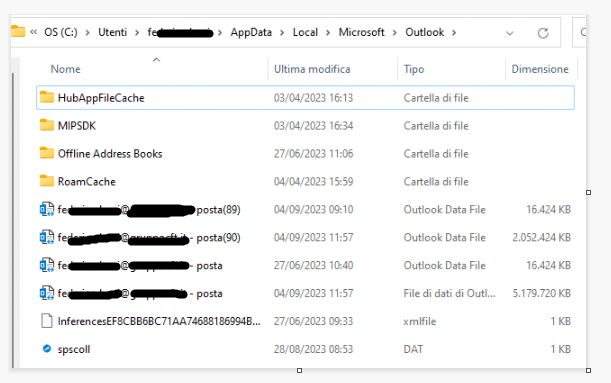Click the Dimensione column header
This screenshot has width=611, height=383.
coord(540,69)
